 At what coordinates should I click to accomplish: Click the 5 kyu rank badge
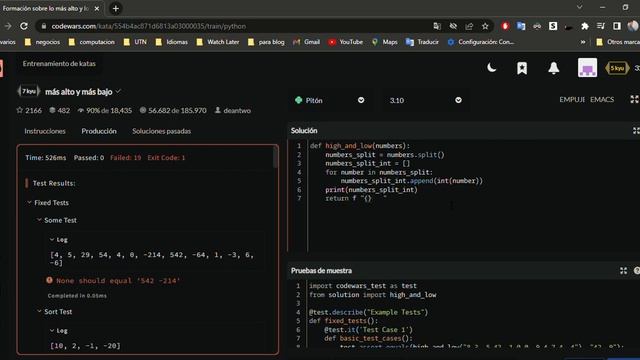617,68
